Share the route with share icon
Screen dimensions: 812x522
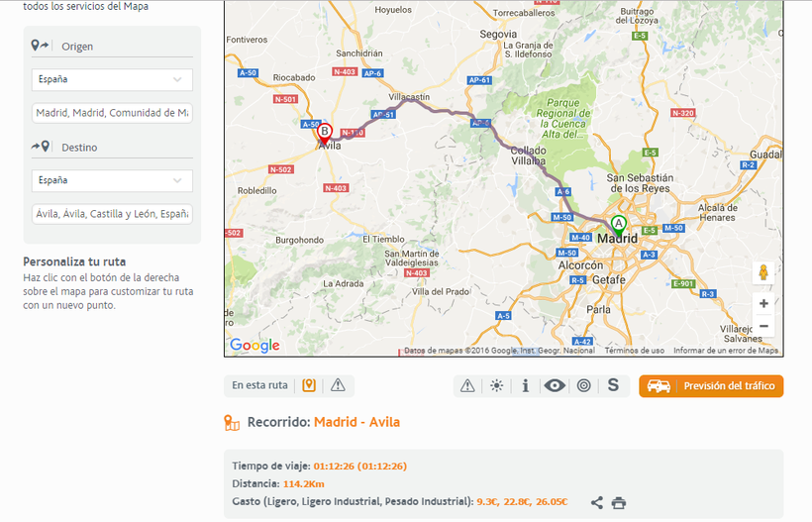pos(597,502)
